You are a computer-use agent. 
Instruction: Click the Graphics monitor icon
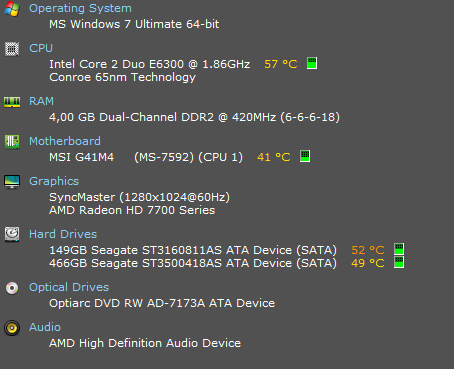click(x=12, y=182)
